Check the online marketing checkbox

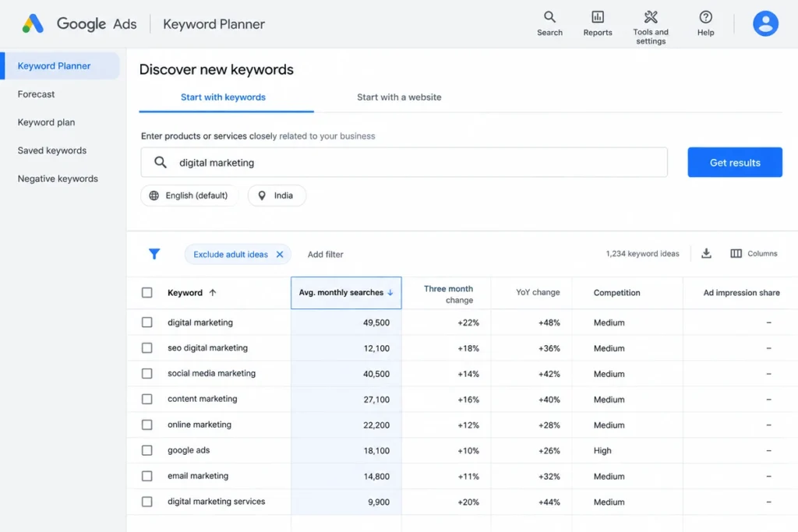(x=147, y=425)
